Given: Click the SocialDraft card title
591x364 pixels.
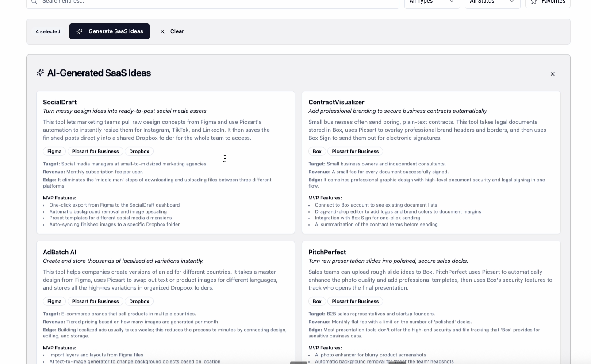Looking at the screenshot, I should tap(60, 102).
